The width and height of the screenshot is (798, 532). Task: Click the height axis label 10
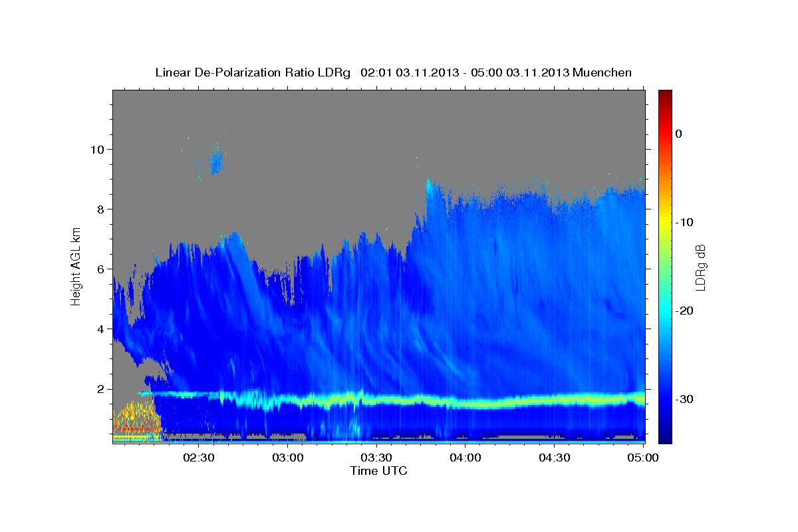pyautogui.click(x=99, y=149)
